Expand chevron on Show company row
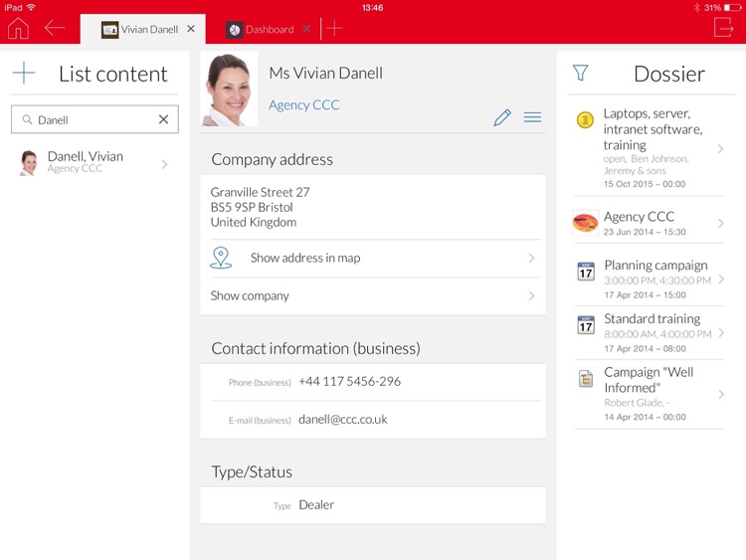Screen dimensions: 746x560 pos(531,296)
